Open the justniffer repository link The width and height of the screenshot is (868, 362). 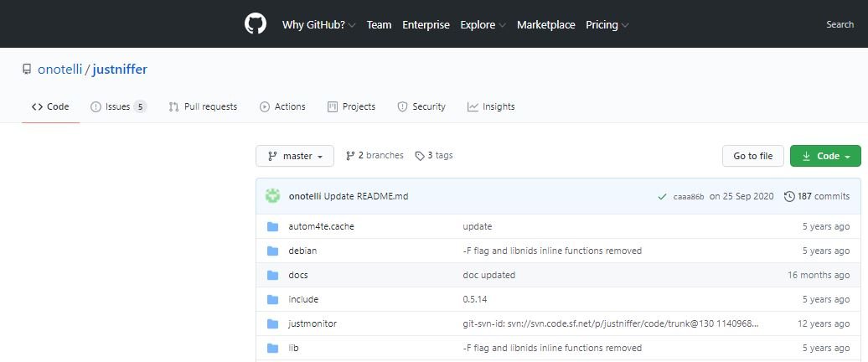click(x=120, y=70)
